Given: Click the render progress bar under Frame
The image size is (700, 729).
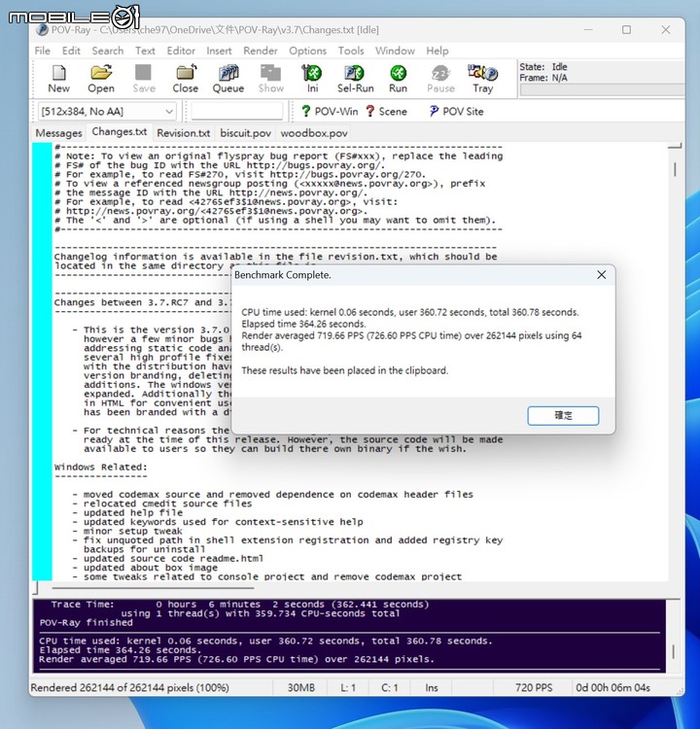Looking at the screenshot, I should (602, 90).
